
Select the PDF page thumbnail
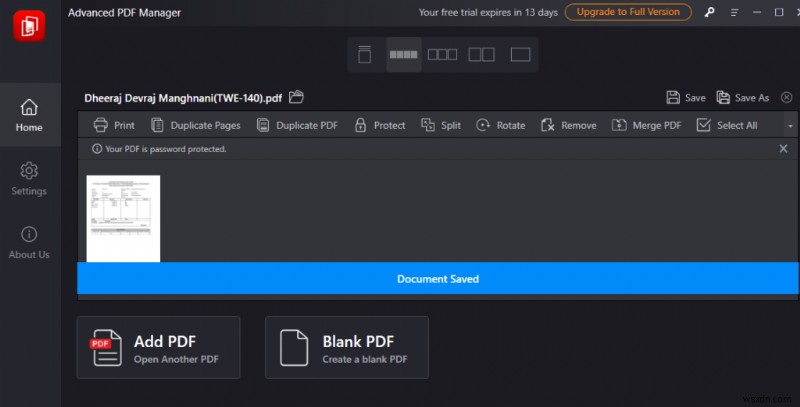123,218
